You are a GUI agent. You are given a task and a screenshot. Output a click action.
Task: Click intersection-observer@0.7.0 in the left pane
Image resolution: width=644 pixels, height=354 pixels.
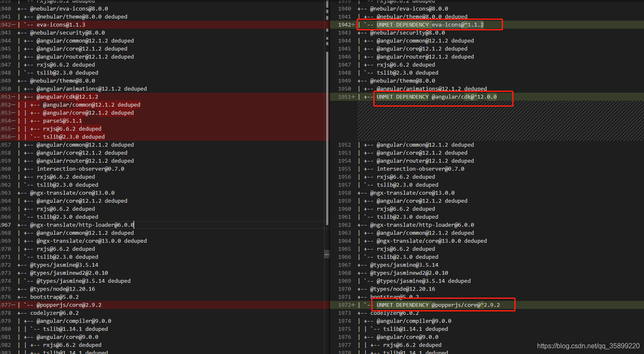pos(80,169)
